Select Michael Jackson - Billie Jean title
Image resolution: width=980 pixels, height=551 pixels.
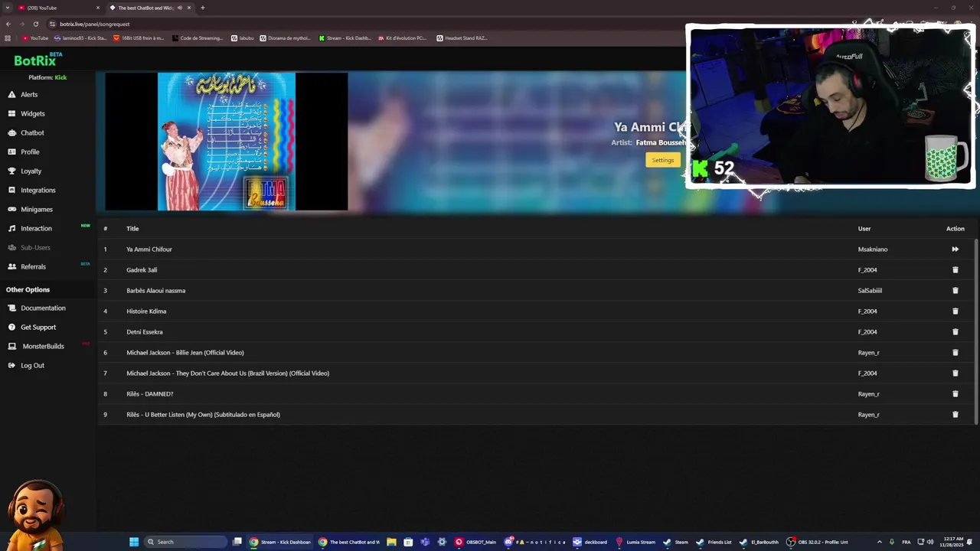185,353
